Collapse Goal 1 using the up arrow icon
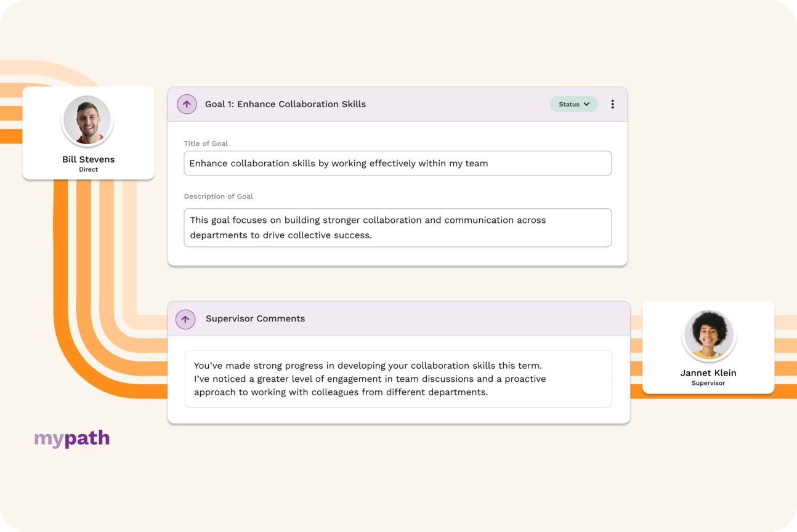The width and height of the screenshot is (797, 532). point(187,104)
